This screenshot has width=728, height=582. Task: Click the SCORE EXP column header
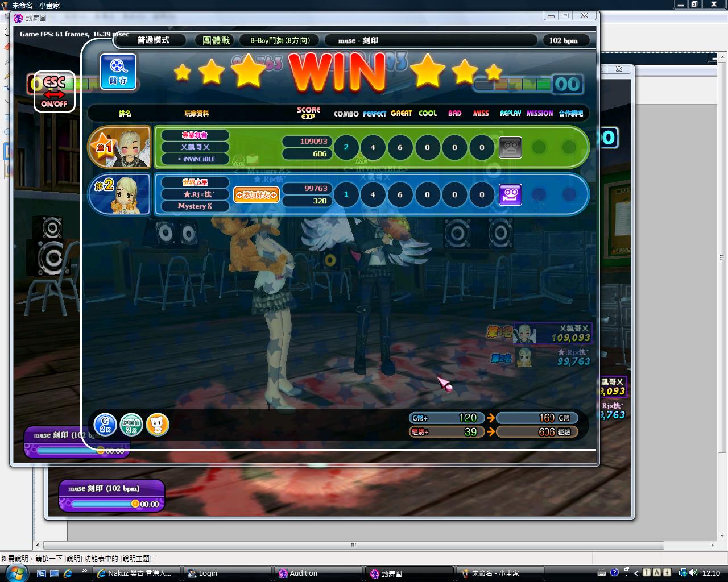308,113
